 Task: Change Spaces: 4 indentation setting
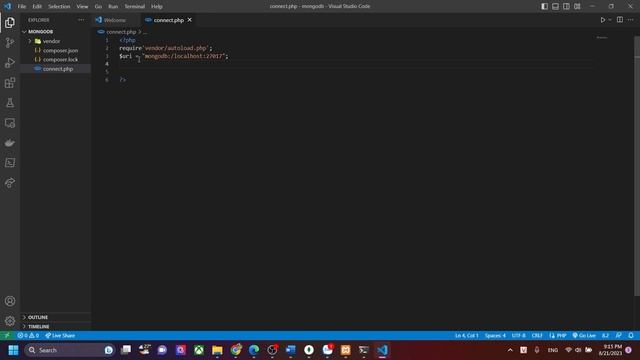(x=495, y=336)
